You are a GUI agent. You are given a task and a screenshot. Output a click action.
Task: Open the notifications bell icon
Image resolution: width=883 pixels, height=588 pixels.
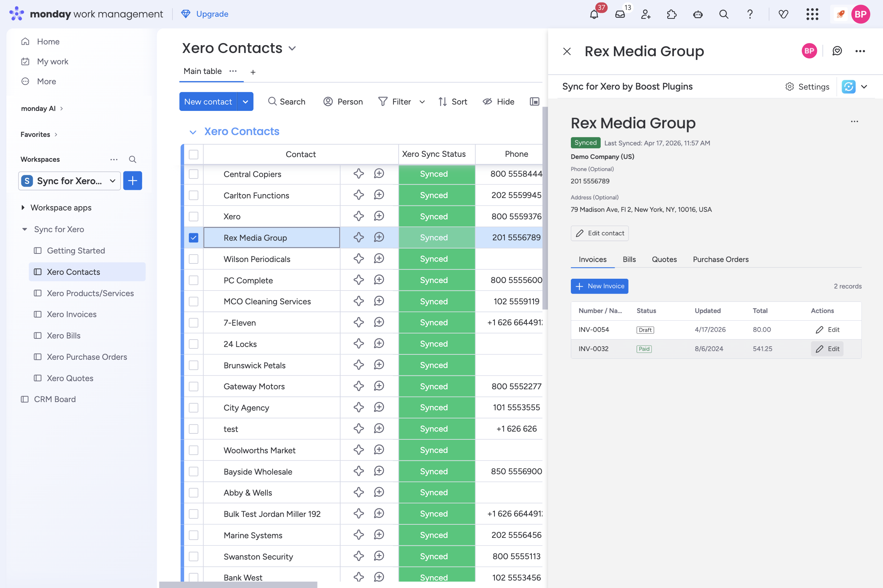click(x=594, y=14)
